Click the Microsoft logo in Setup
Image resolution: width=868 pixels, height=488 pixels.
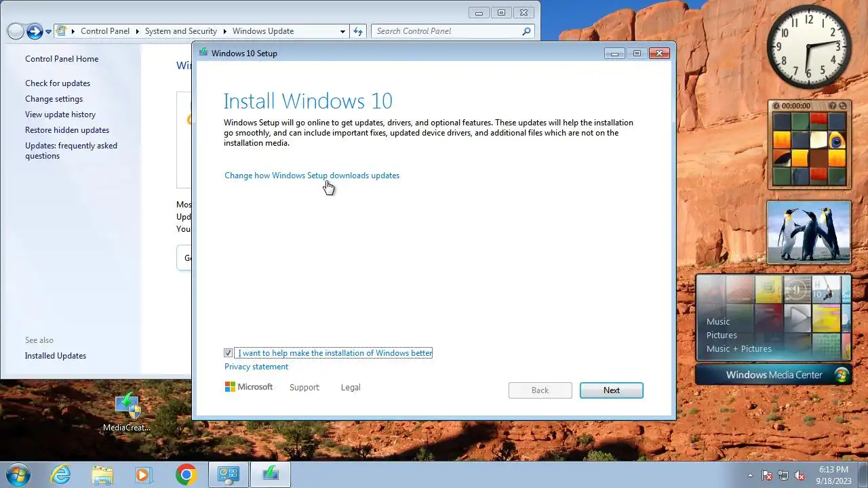click(249, 387)
